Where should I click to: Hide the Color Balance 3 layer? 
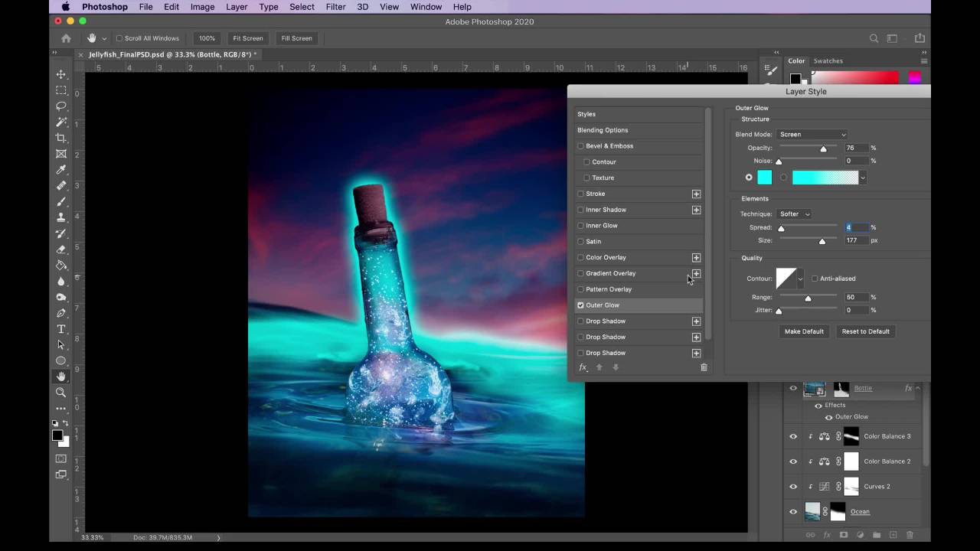click(793, 437)
